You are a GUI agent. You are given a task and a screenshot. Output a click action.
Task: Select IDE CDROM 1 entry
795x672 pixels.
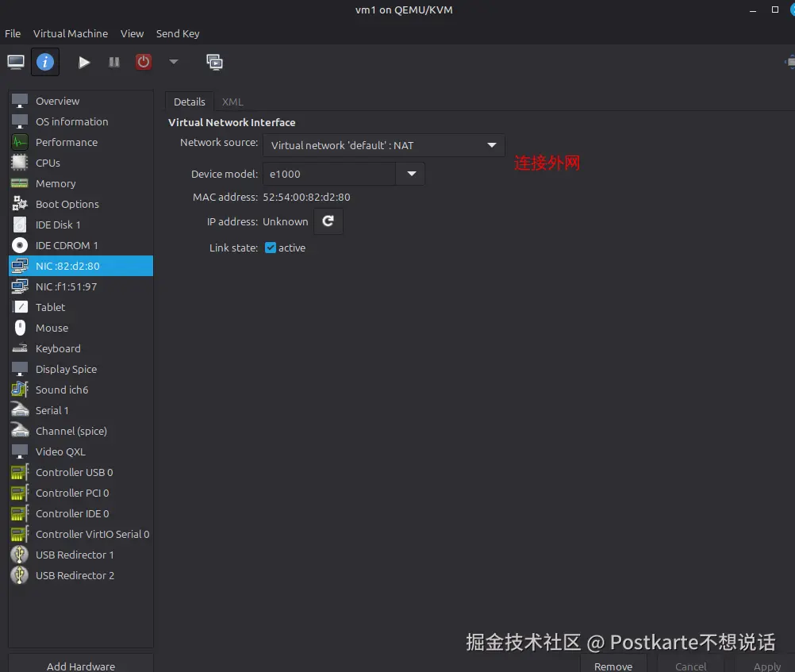(81, 245)
